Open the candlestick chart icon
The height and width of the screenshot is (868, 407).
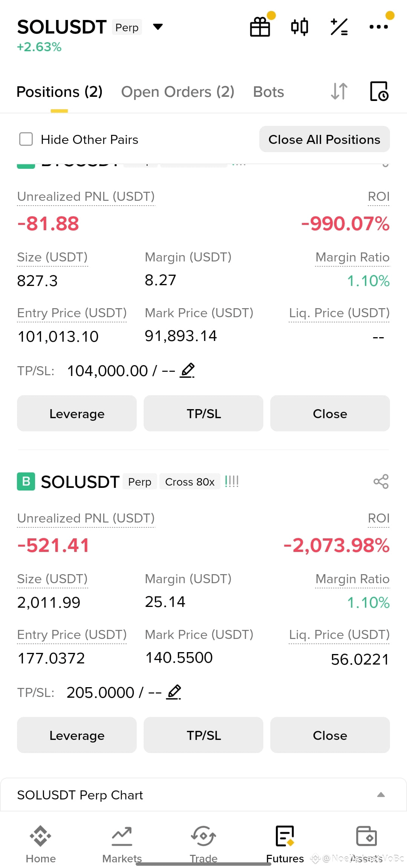coord(300,27)
